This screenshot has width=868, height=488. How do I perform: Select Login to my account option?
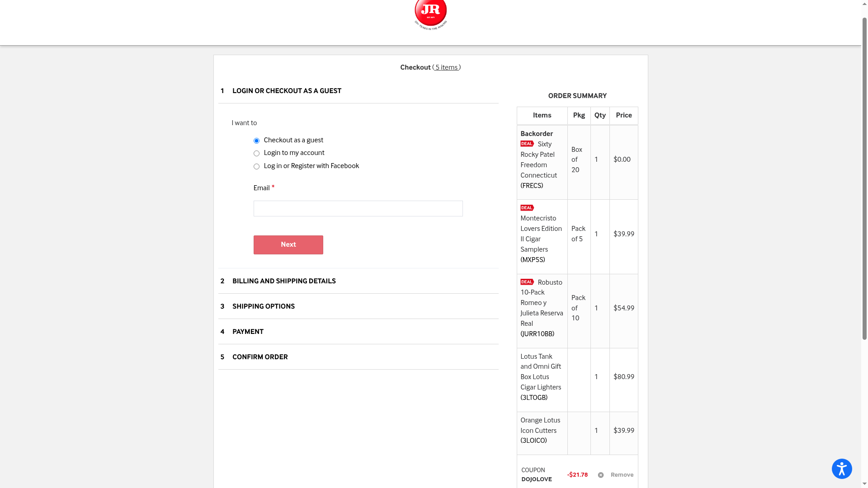(x=256, y=153)
